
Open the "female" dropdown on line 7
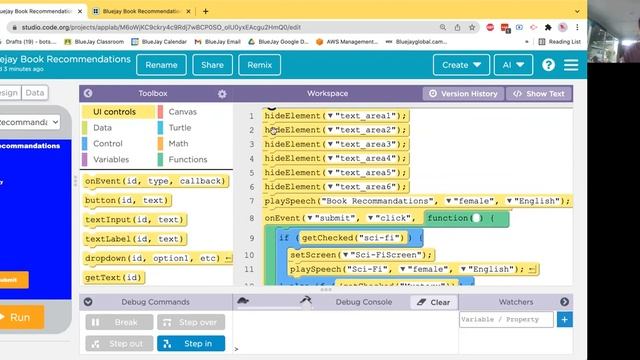coord(449,201)
